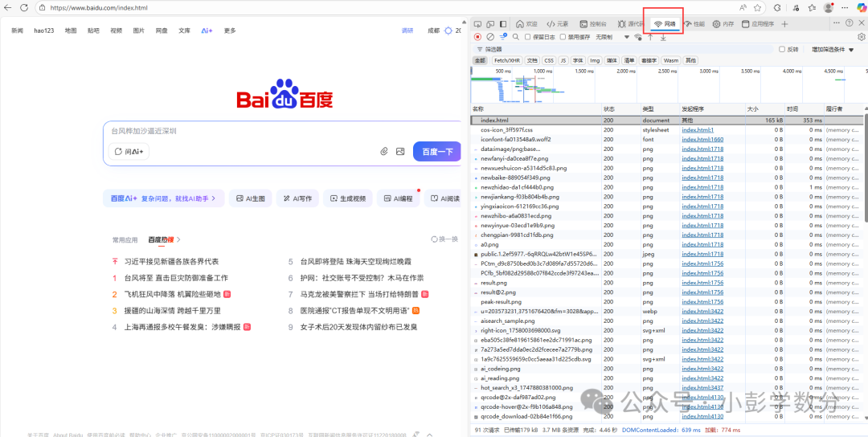This screenshot has height=437, width=868.
Task: Open the site info lock icon
Action: point(43,8)
